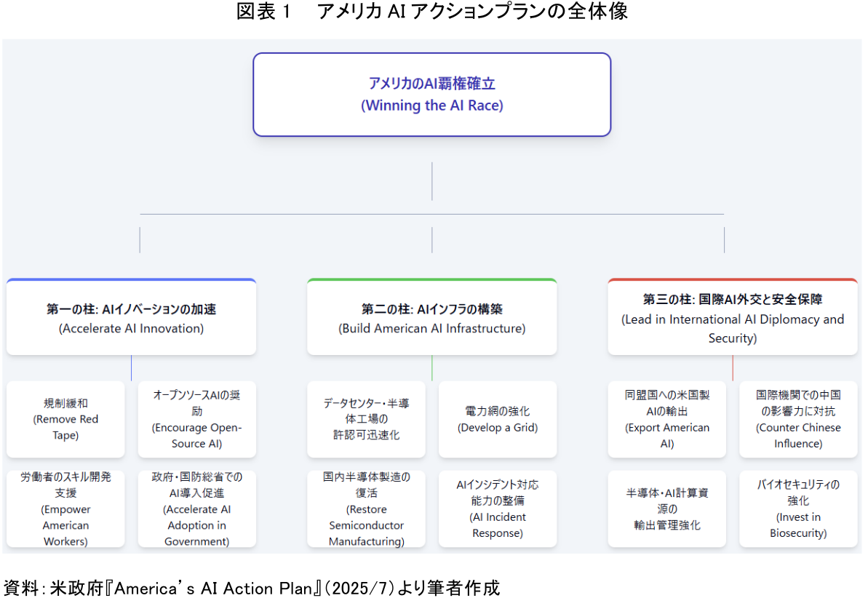The width and height of the screenshot is (868, 606).
Task: Select the アメリカのAI覇権確立 (Winning the AI Race) box
Action: (x=431, y=94)
